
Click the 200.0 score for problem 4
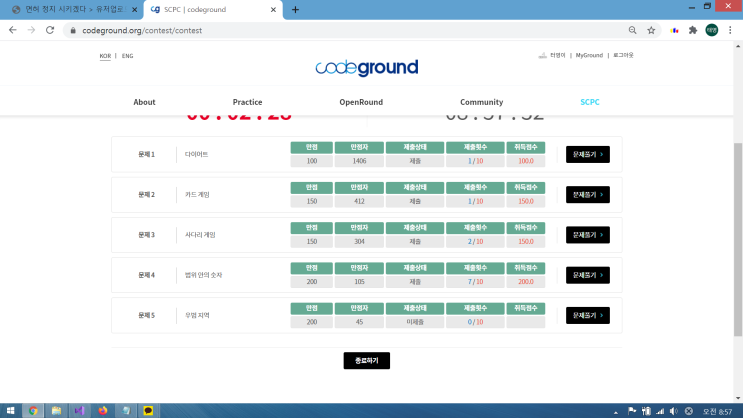click(526, 282)
